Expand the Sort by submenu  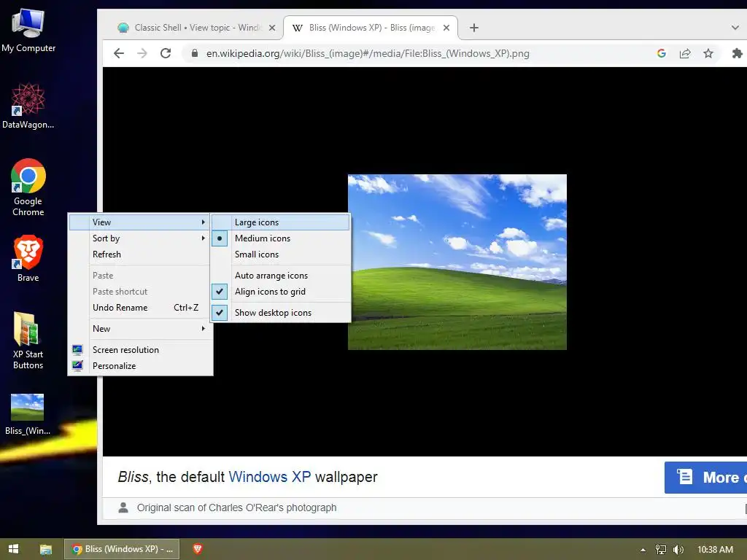pos(141,238)
